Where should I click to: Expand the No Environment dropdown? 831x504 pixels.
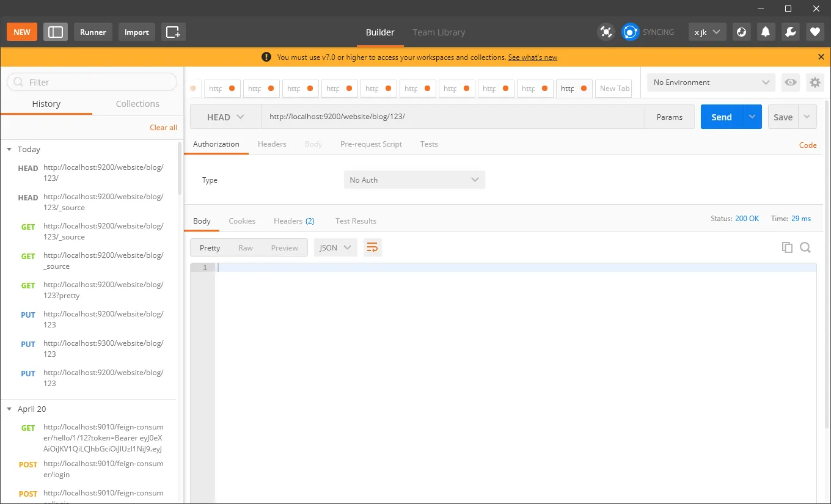click(711, 82)
